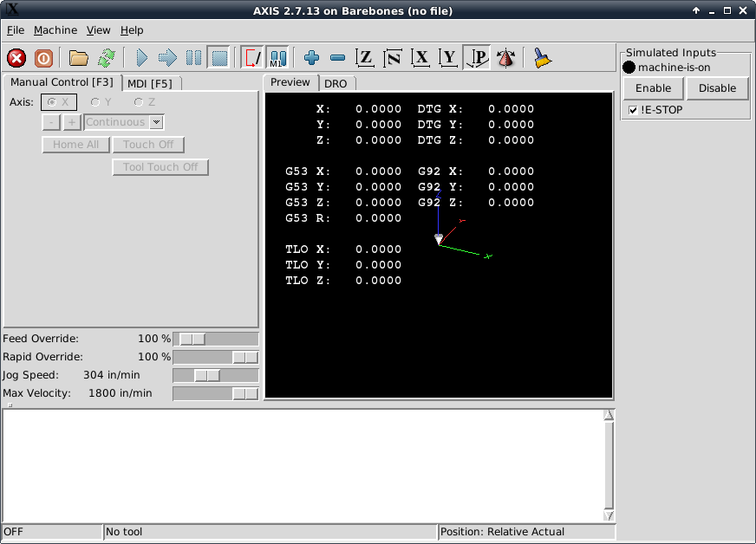
Task: Switch to the DRO tab
Action: (x=336, y=83)
